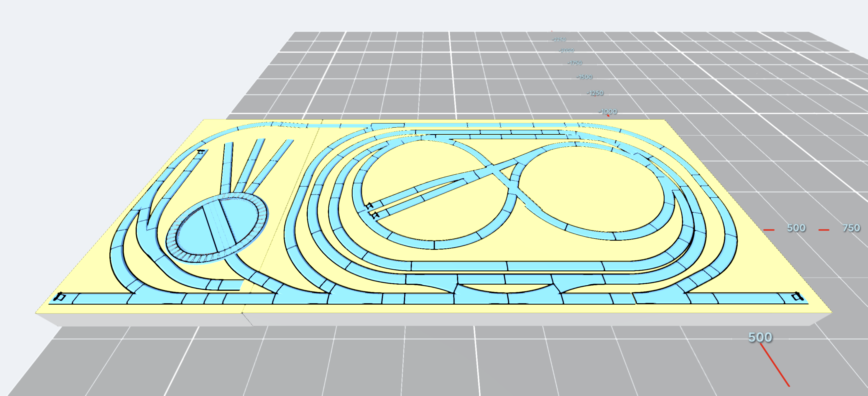Click the -1250 axis label
The height and width of the screenshot is (396, 868).
(x=595, y=93)
